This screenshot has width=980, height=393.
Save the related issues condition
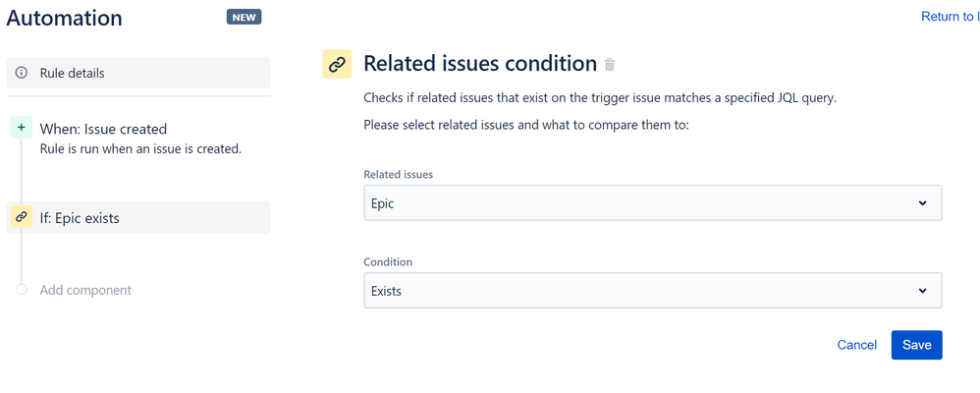(916, 345)
